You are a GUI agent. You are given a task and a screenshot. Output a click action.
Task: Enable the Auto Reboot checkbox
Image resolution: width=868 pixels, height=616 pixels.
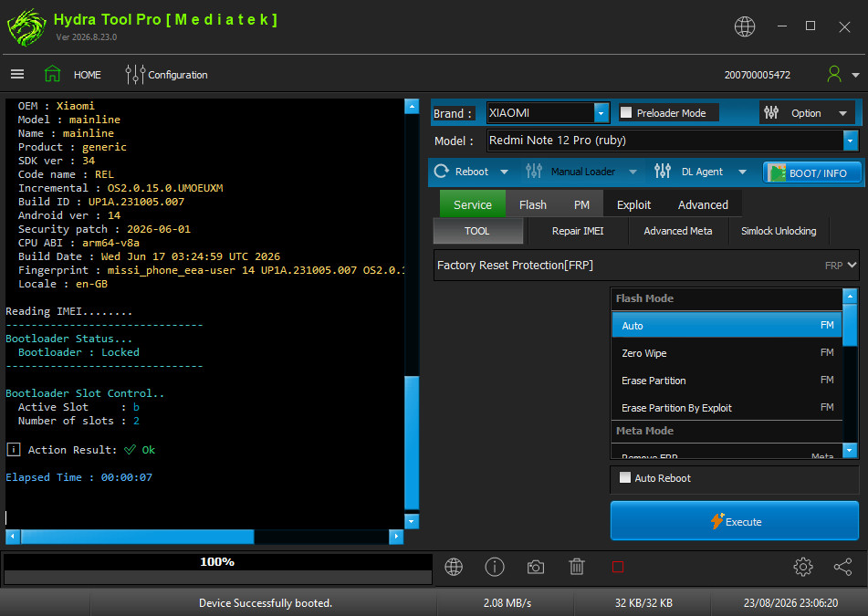pyautogui.click(x=625, y=477)
